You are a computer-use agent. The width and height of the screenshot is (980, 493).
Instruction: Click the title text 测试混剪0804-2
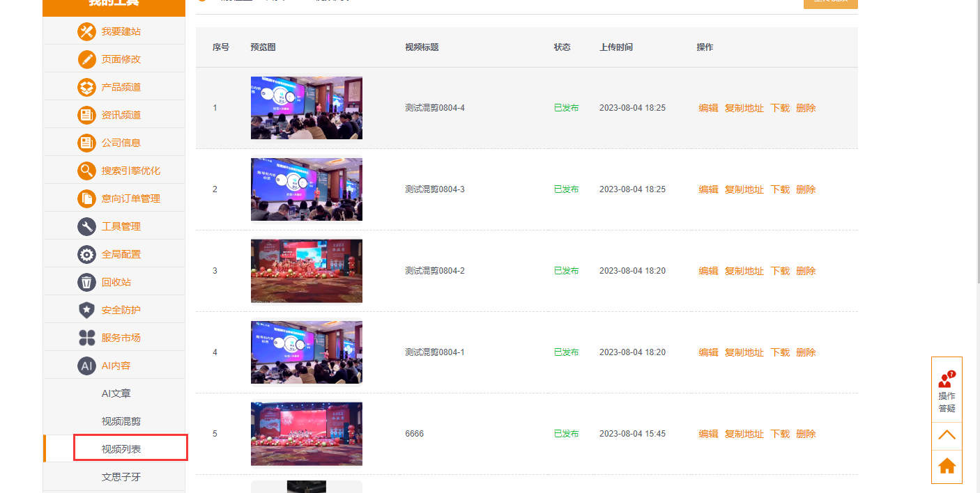[x=435, y=271]
